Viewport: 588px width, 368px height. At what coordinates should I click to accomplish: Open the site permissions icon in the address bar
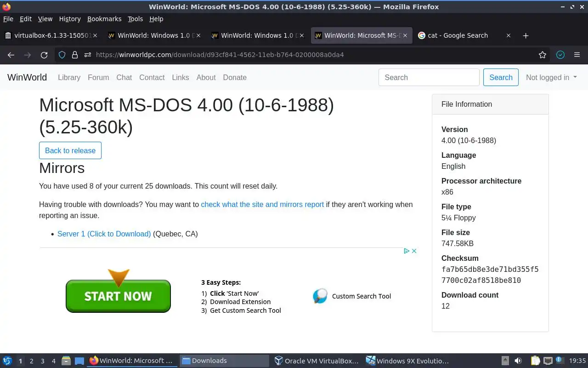(87, 55)
